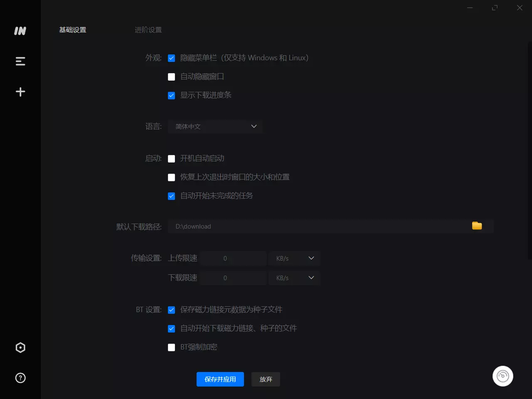
Task: Click the help question mark icon
Action: point(20,378)
